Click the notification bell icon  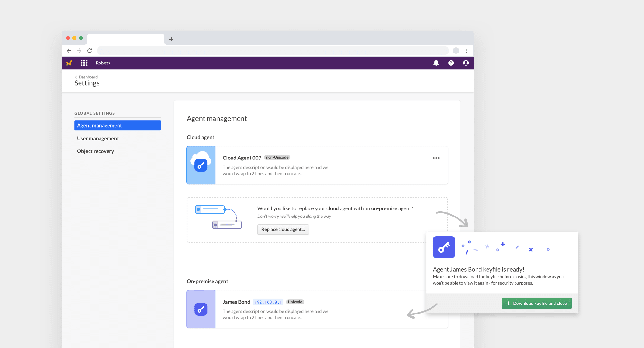tap(436, 63)
